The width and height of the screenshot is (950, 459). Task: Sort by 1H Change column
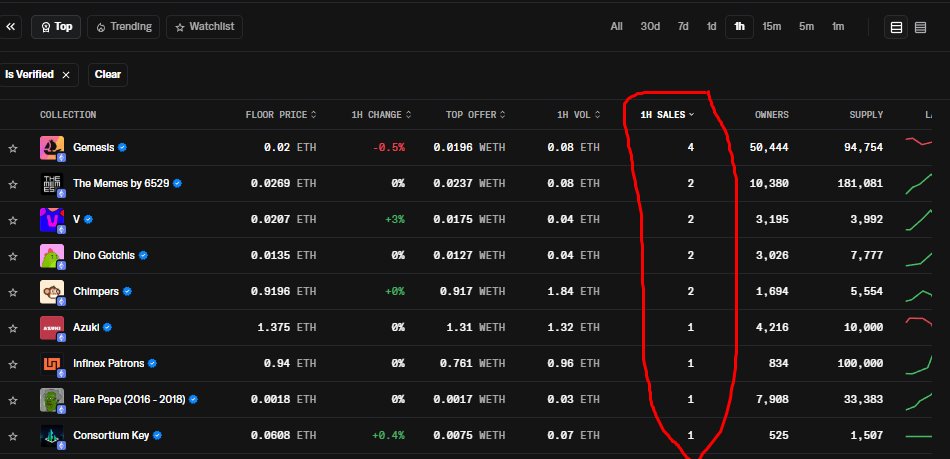coord(381,115)
